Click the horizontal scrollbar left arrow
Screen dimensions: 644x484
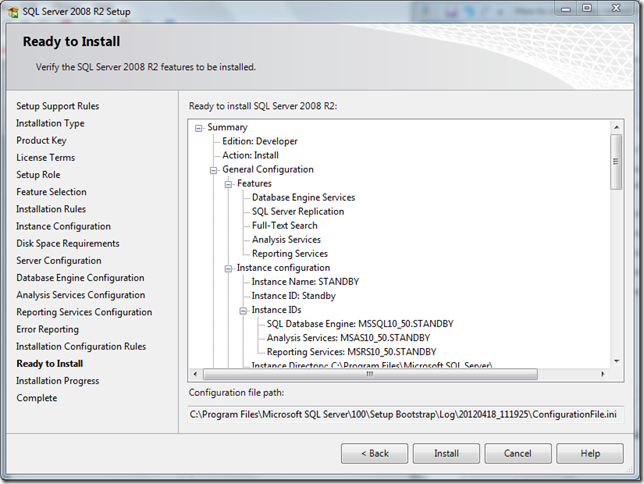click(196, 374)
